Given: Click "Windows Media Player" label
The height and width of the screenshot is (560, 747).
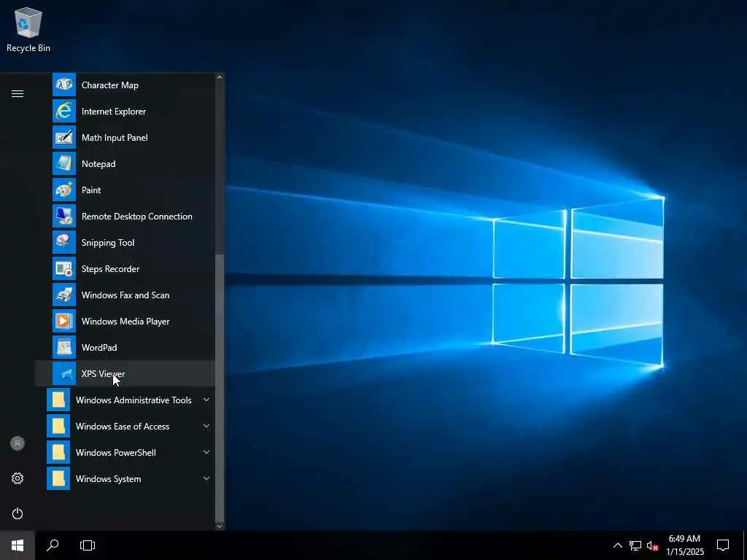Looking at the screenshot, I should tap(125, 322).
